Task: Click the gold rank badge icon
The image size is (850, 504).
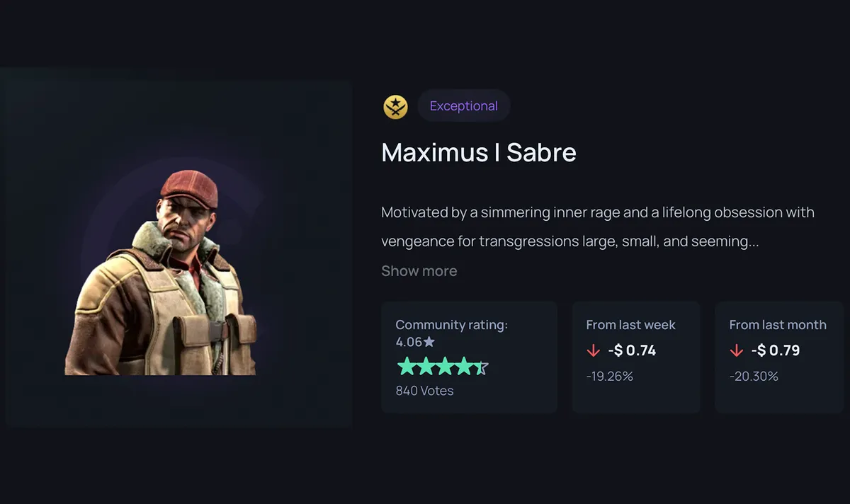Action: pyautogui.click(x=395, y=107)
